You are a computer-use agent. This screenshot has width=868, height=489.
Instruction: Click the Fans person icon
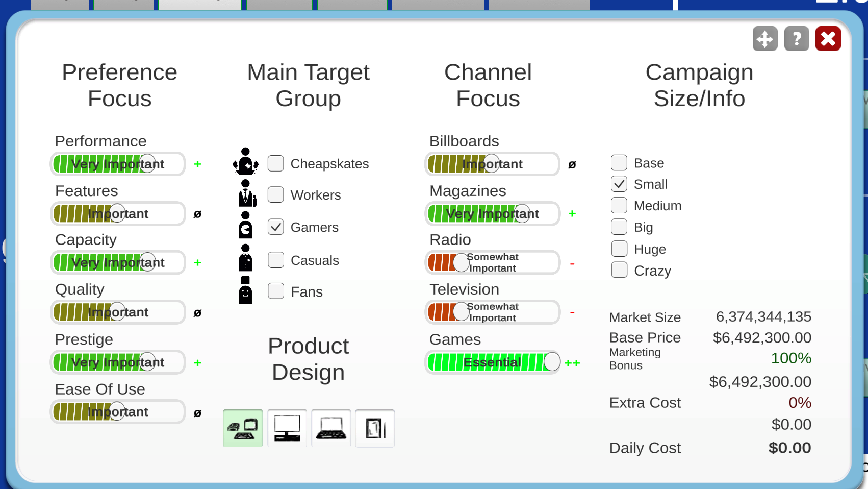coord(245,290)
